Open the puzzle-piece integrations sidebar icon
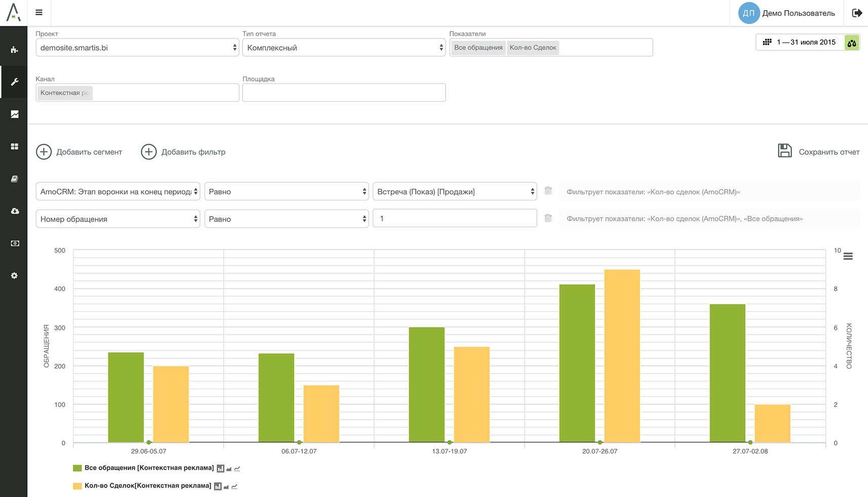 click(14, 50)
